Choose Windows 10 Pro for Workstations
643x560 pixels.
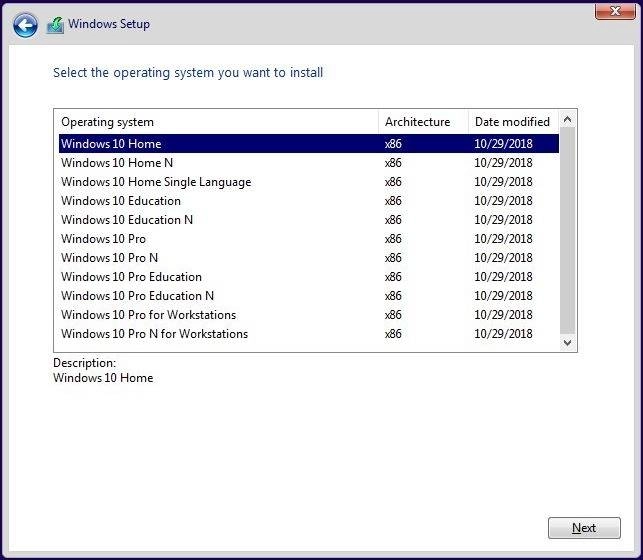pyautogui.click(x=309, y=315)
